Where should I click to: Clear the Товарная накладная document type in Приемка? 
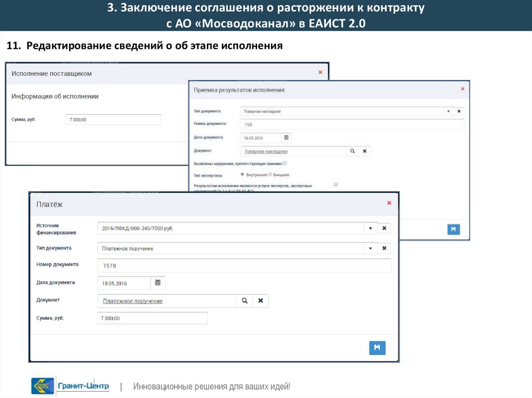point(459,111)
